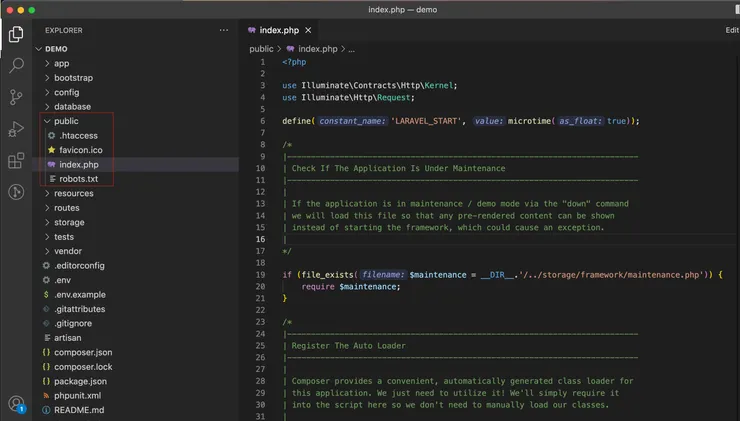This screenshot has width=740, height=421.
Task: Switch to the index.php editor tab
Action: click(280, 31)
